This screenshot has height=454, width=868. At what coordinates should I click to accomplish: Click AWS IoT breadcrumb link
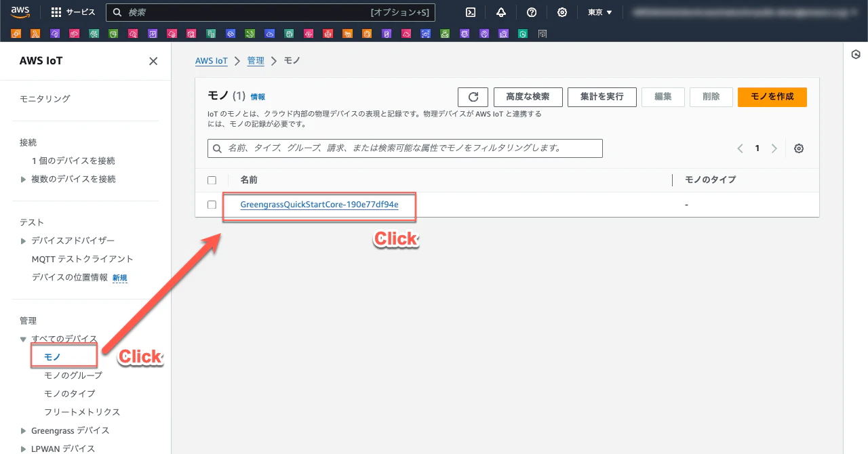tap(212, 61)
